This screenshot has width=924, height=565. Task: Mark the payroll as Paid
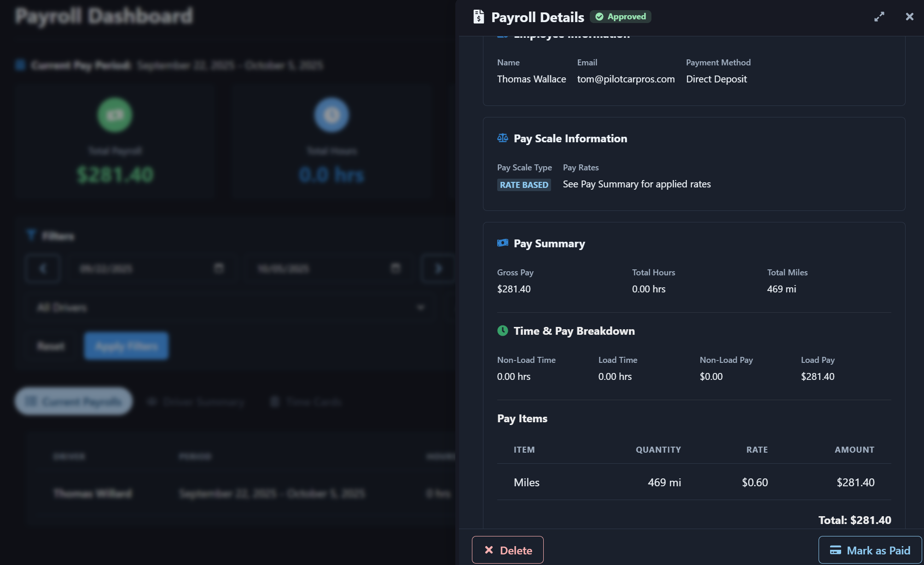(x=870, y=550)
